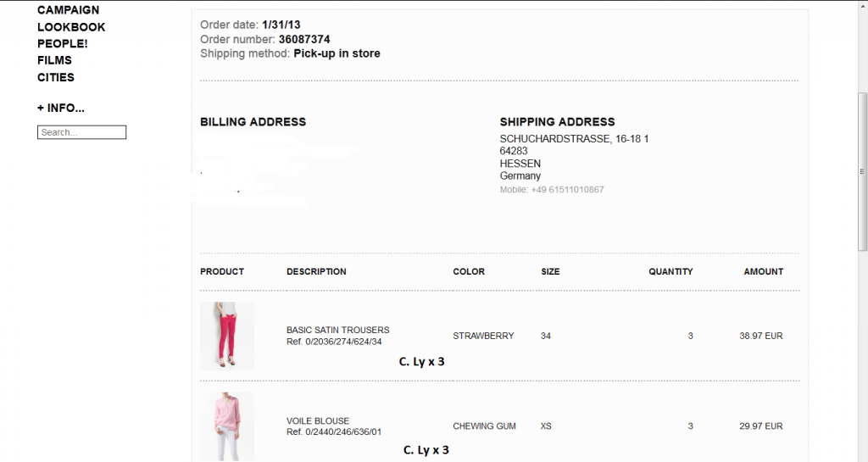Go to the LOOKBOOK section
The width and height of the screenshot is (868, 462).
coord(71,27)
